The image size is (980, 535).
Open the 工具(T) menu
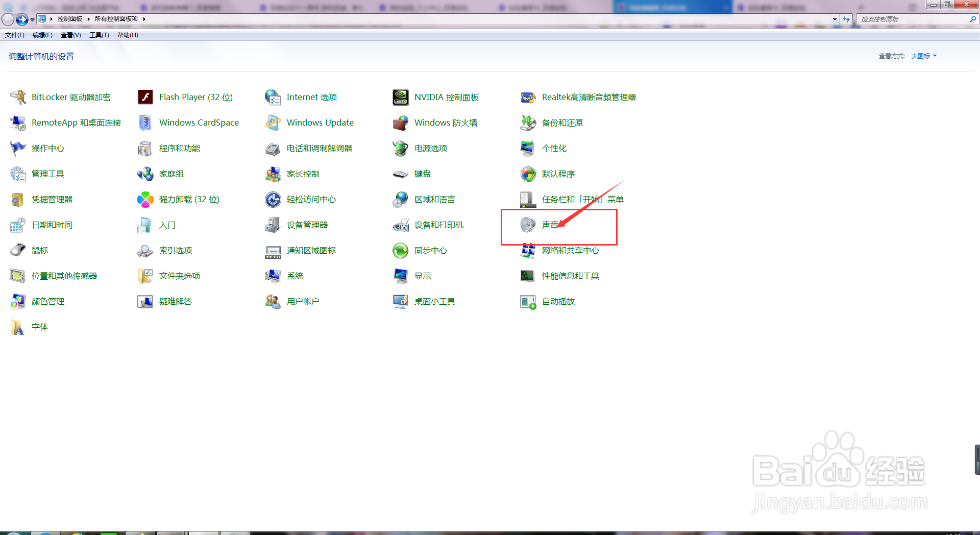[99, 35]
